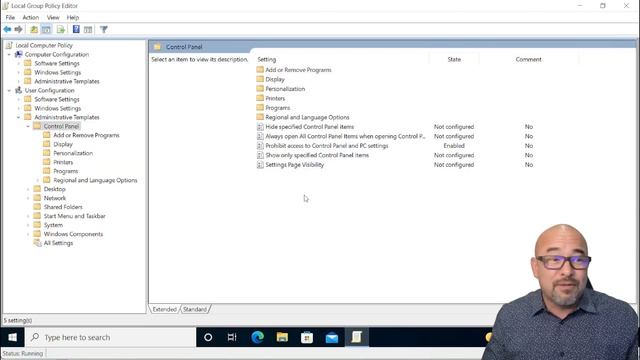Click the taskbar search box
Image resolution: width=640 pixels, height=360 pixels.
(111, 337)
